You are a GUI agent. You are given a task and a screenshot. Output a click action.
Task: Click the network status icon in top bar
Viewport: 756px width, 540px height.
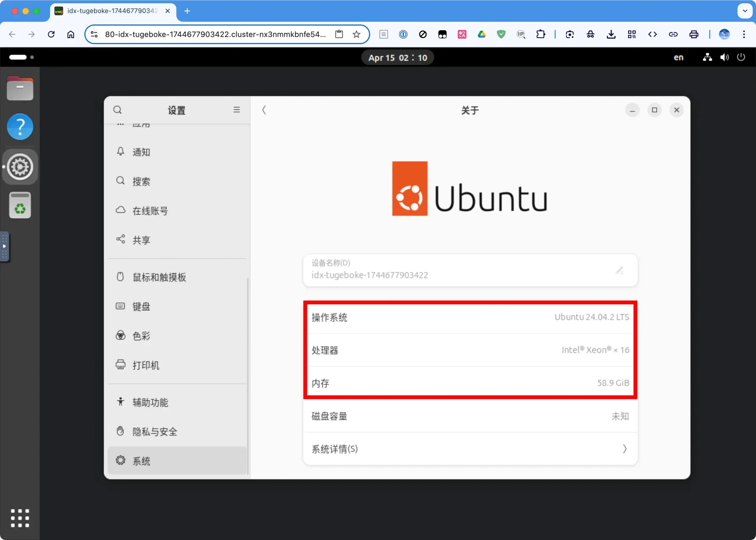707,57
